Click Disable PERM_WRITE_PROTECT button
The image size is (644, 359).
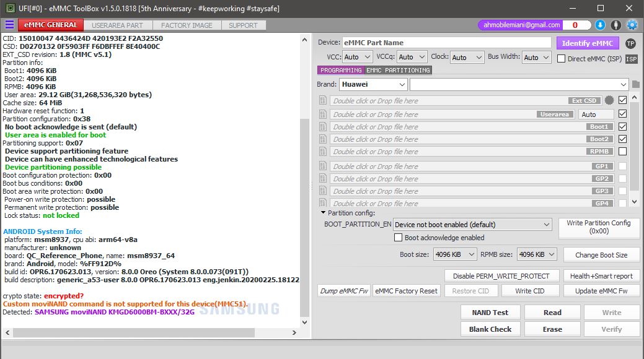click(501, 276)
